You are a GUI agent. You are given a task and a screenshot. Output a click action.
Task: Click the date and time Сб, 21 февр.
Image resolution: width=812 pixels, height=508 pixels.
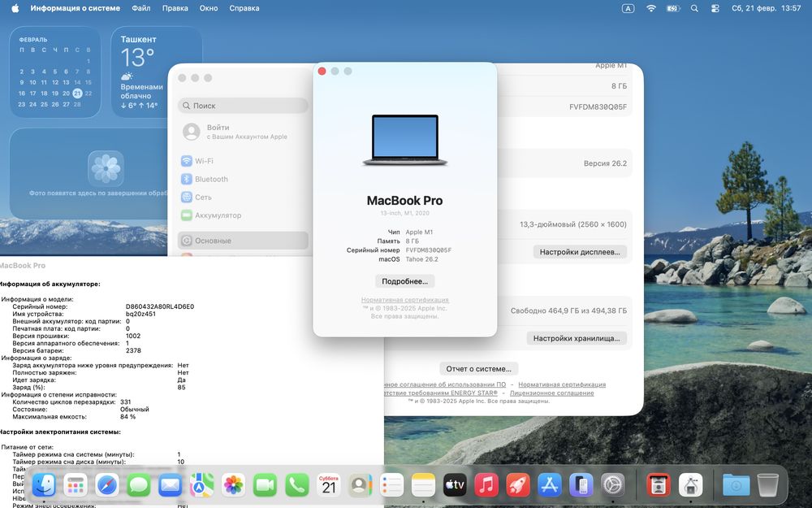click(x=766, y=8)
